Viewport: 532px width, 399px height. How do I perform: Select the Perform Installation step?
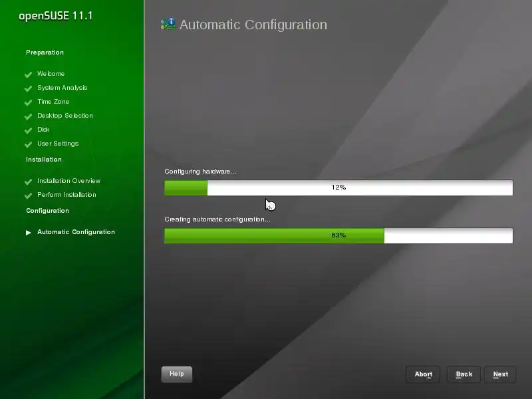[66, 194]
